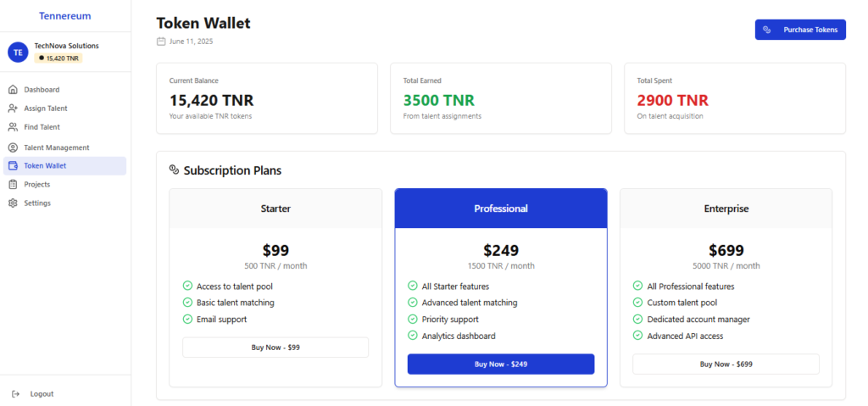Click the Logout arrow icon
This screenshot has height=406, width=868.
[15, 394]
